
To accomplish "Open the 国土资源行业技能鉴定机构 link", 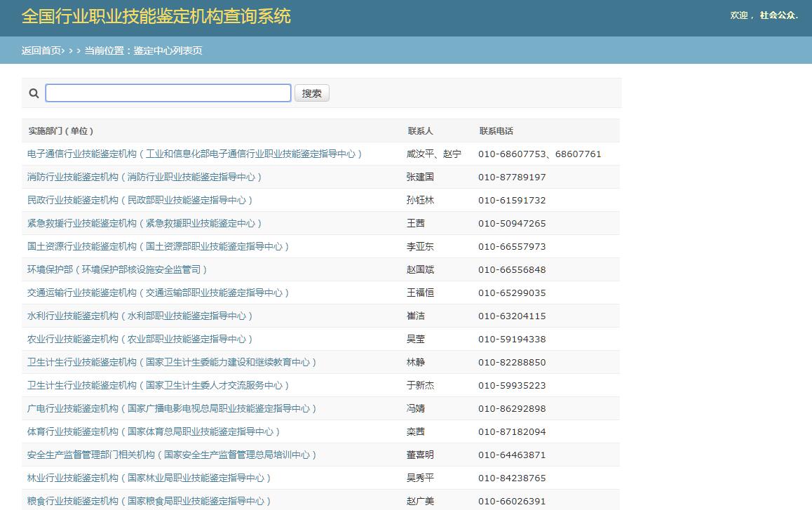I will pyautogui.click(x=158, y=246).
